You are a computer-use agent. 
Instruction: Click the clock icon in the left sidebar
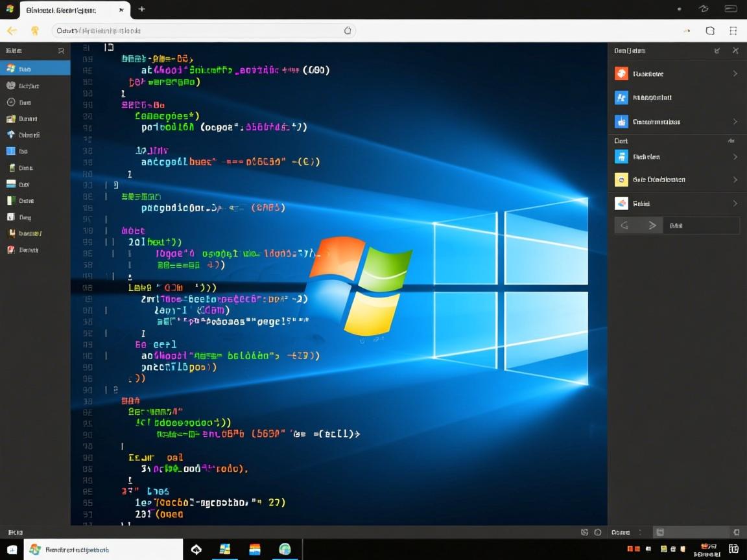tap(12, 102)
